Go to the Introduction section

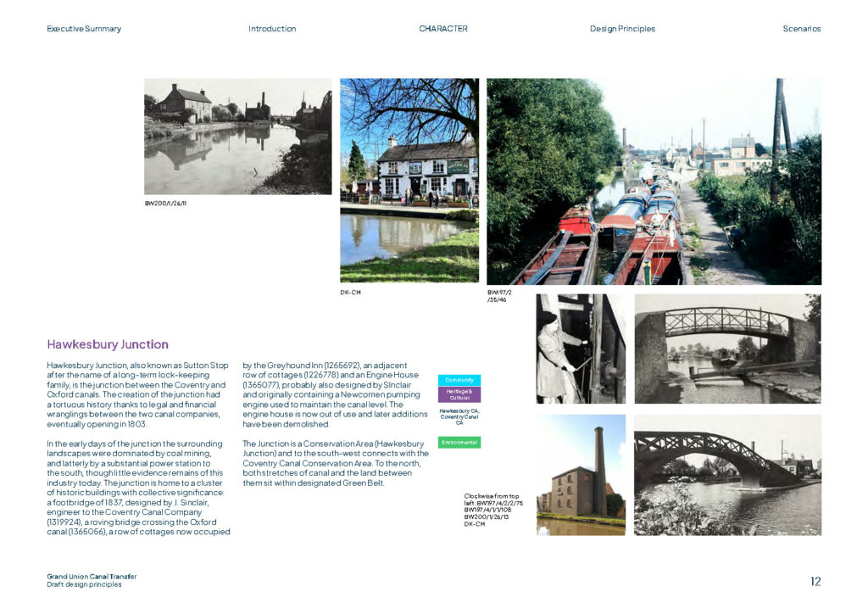tap(272, 29)
